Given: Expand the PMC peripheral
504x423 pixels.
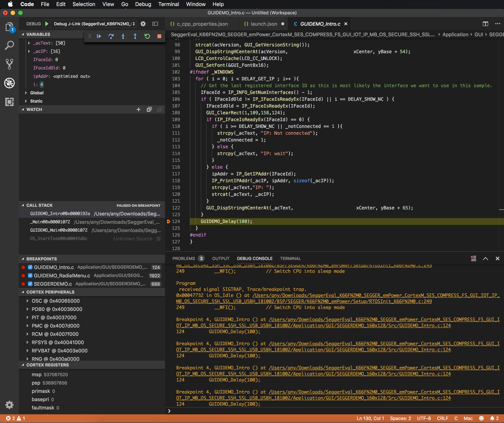Looking at the screenshot, I should click(x=27, y=326).
